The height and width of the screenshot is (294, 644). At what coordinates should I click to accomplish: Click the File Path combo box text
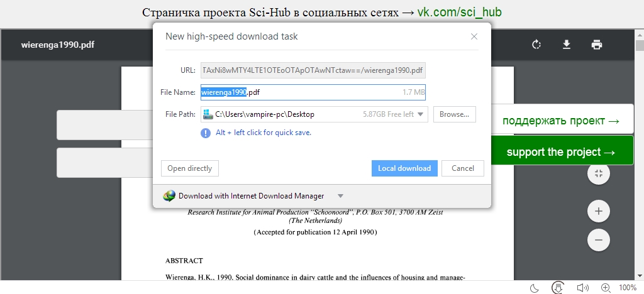pyautogui.click(x=265, y=114)
